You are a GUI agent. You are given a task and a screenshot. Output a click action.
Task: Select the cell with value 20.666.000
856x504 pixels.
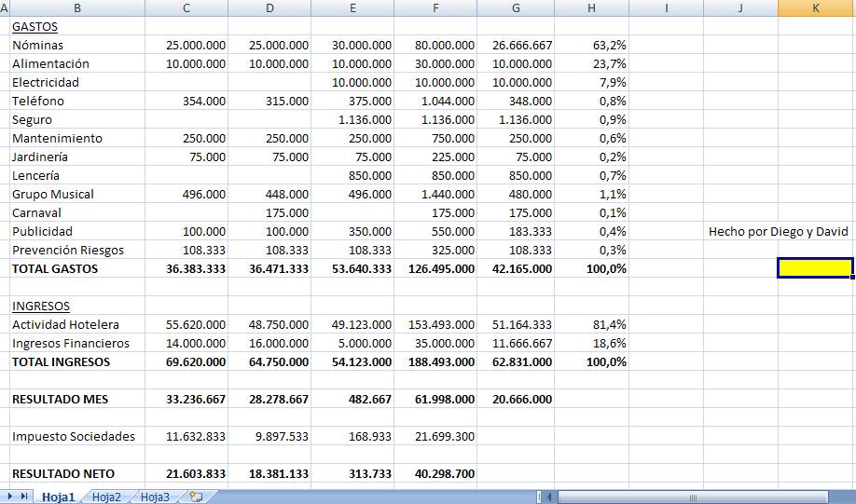click(x=516, y=399)
